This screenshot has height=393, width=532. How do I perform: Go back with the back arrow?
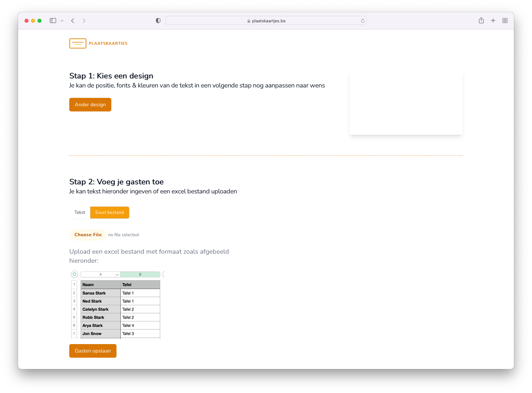(x=73, y=21)
